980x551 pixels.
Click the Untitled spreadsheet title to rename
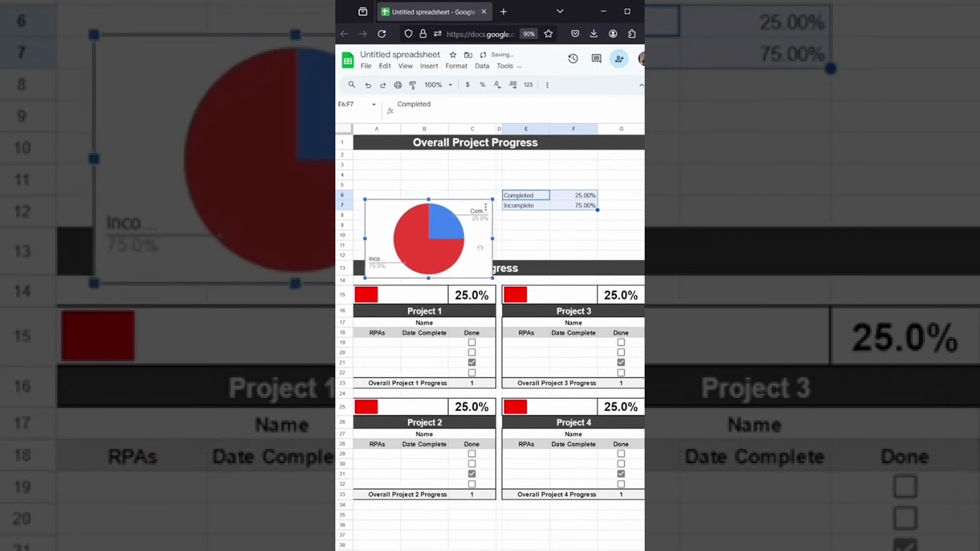tap(400, 54)
